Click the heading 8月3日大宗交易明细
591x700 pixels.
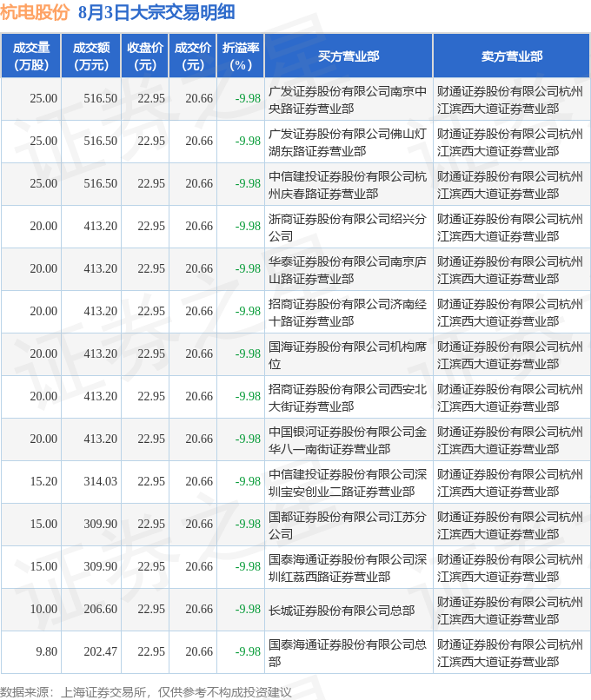coord(156,12)
